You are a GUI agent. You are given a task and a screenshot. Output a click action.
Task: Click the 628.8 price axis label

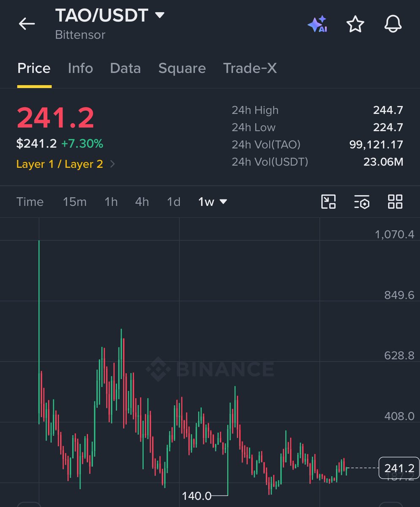coord(399,356)
